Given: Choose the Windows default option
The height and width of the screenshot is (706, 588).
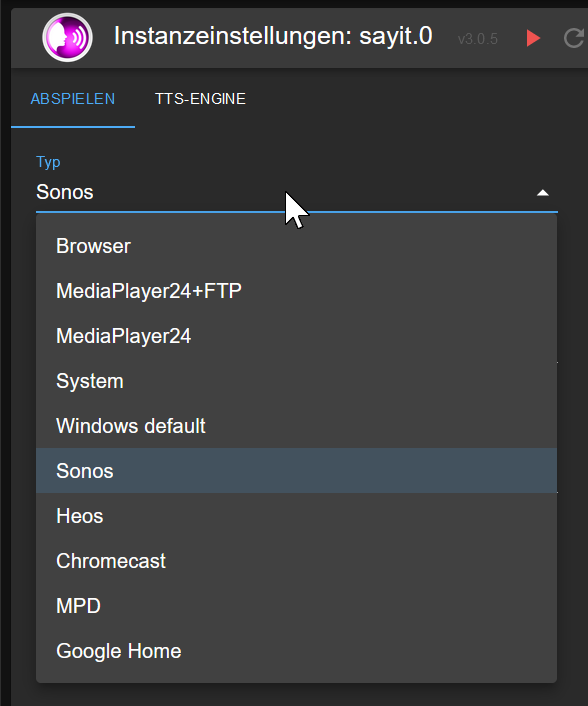Looking at the screenshot, I should pos(296,426).
